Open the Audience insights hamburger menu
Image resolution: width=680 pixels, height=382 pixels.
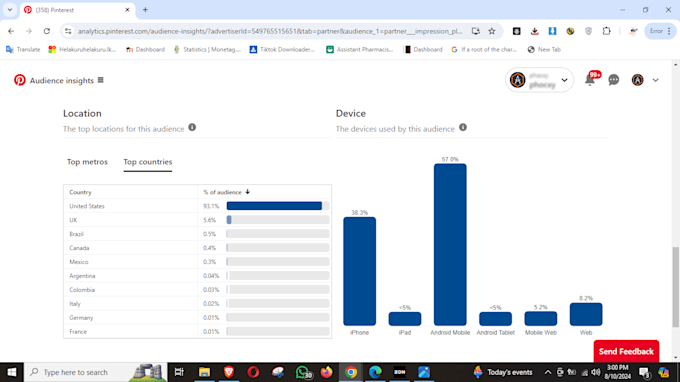[101, 80]
